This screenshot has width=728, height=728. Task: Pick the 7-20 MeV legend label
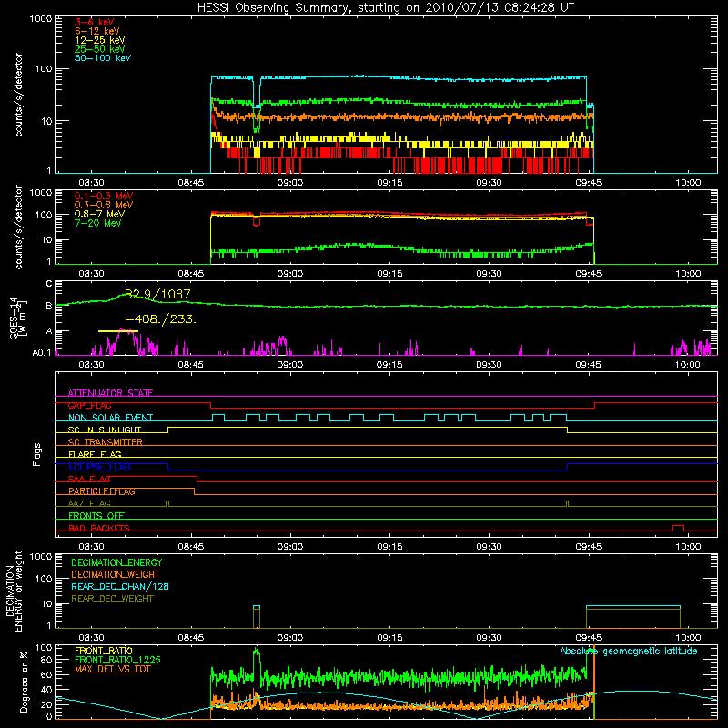pos(97,223)
